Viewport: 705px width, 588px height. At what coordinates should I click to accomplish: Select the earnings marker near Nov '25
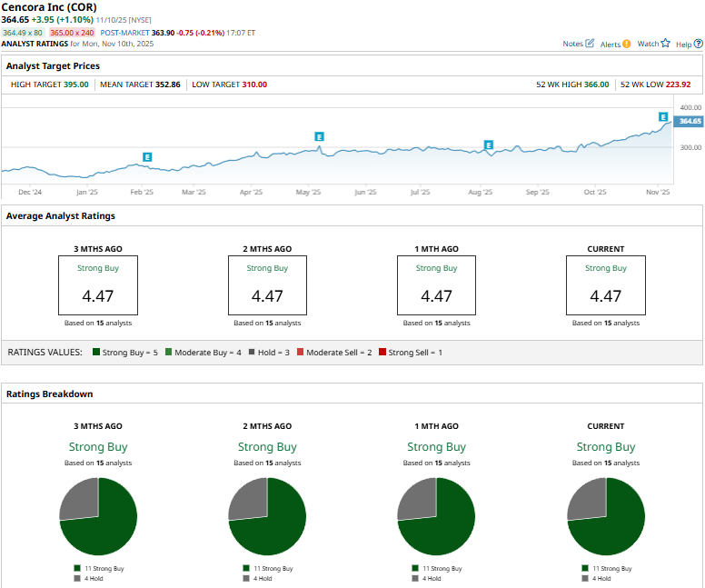(663, 117)
